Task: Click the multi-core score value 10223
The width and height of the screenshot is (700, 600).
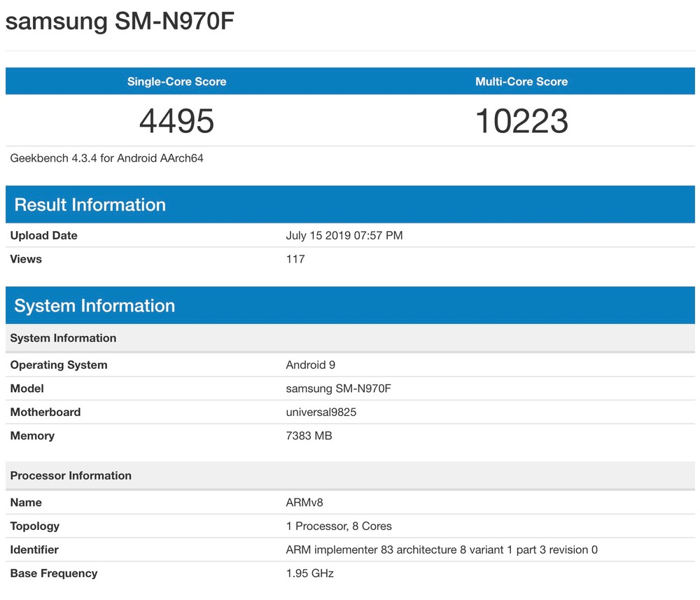Action: 521,121
